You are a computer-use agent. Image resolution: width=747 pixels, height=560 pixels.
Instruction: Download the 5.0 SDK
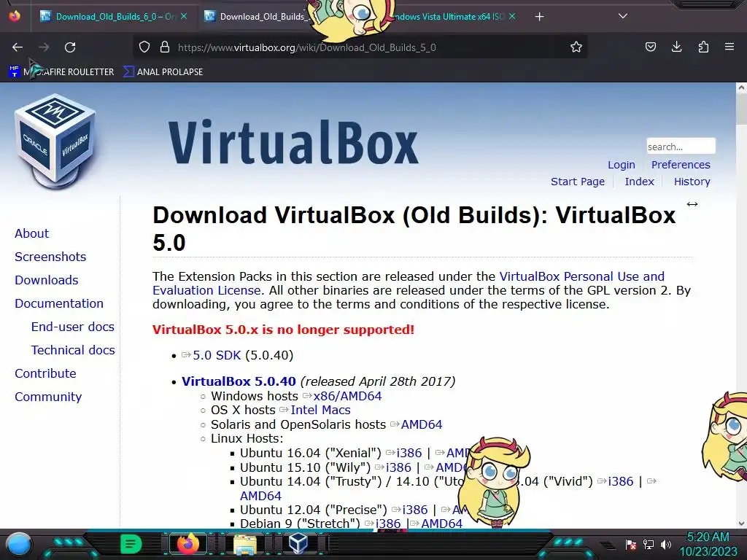pos(217,355)
